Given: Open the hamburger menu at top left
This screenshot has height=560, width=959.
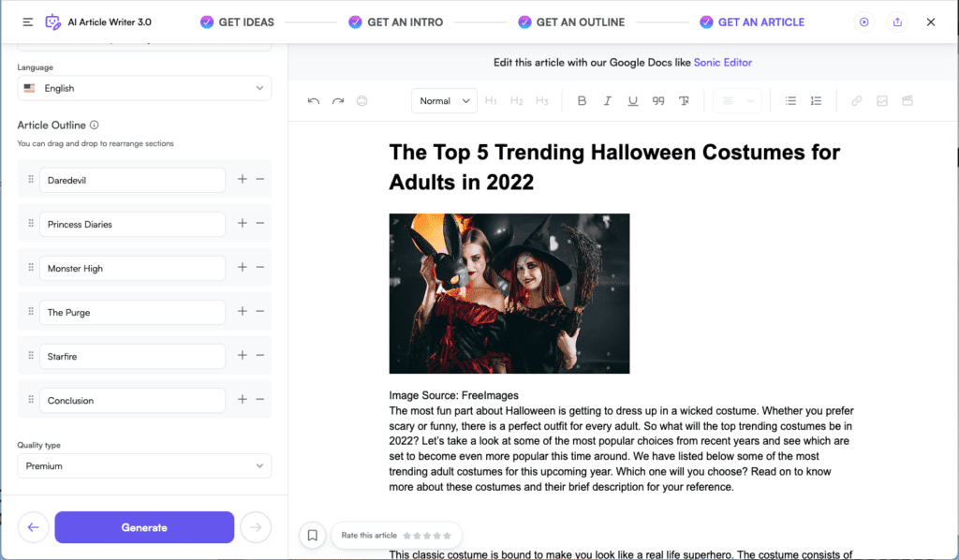Looking at the screenshot, I should 28,22.
